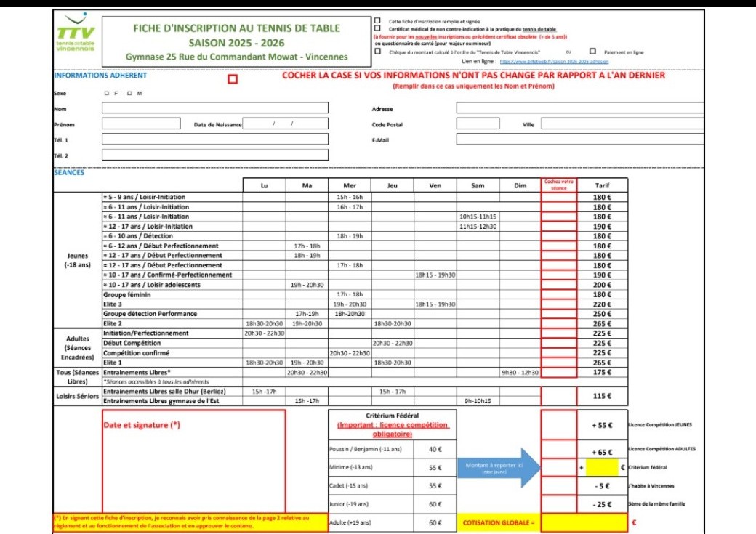The height and width of the screenshot is (534, 756).
Task: Check the 'Paiement en ligne' checkbox
Action: click(592, 52)
